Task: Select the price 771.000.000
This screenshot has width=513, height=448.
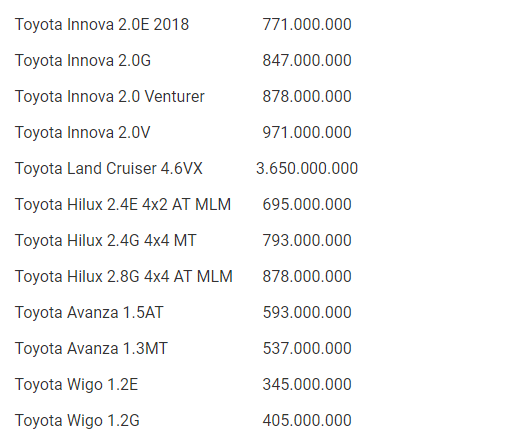Action: pos(307,25)
